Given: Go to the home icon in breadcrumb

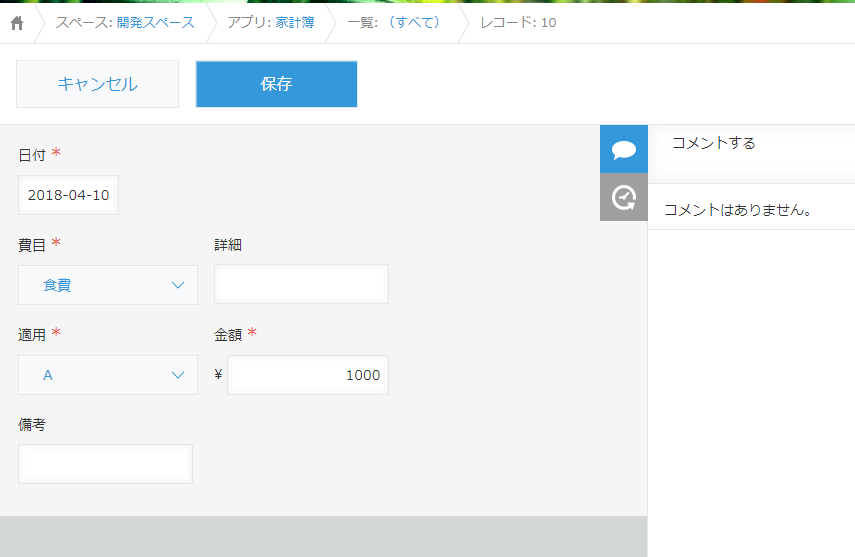Looking at the screenshot, I should point(17,23).
